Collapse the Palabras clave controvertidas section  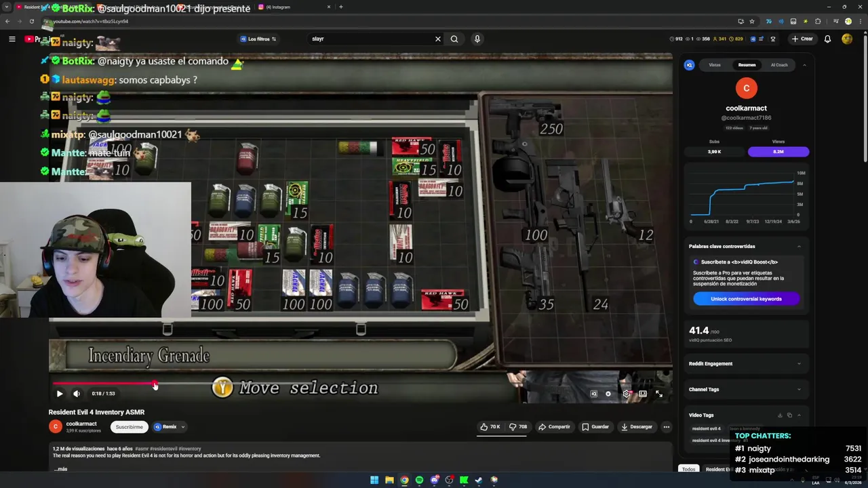pos(799,247)
